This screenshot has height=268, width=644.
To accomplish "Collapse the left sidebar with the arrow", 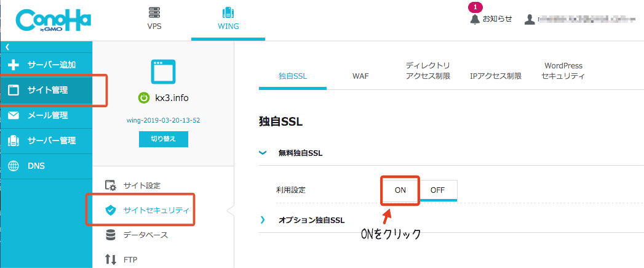I will (x=7, y=47).
